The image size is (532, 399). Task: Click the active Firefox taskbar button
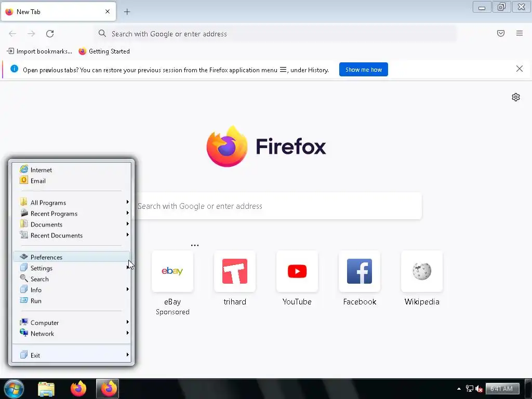[x=108, y=389]
